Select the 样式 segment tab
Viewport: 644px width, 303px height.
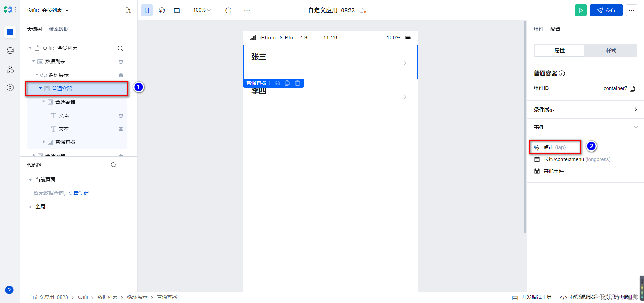tap(611, 51)
